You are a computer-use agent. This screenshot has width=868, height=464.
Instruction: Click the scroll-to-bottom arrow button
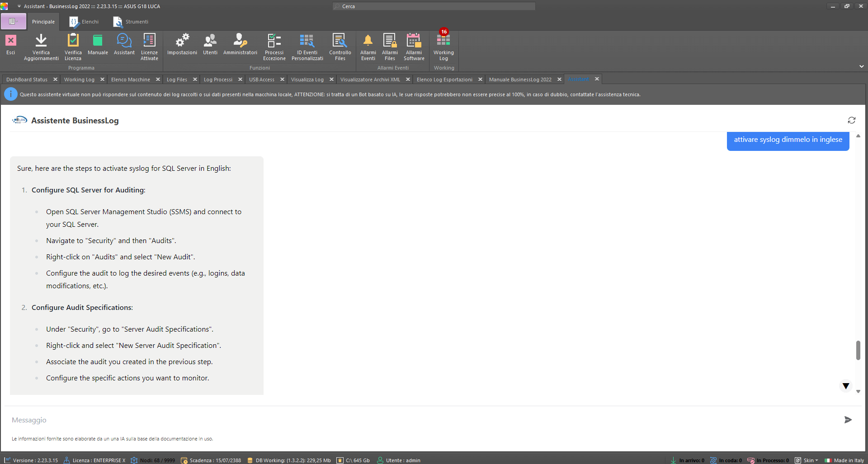coord(846,386)
